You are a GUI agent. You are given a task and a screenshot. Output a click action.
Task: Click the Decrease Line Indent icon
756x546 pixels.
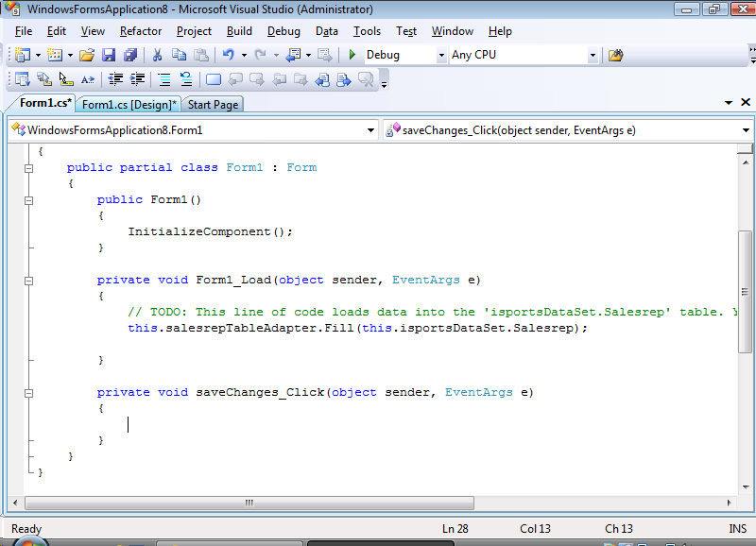pos(115,79)
